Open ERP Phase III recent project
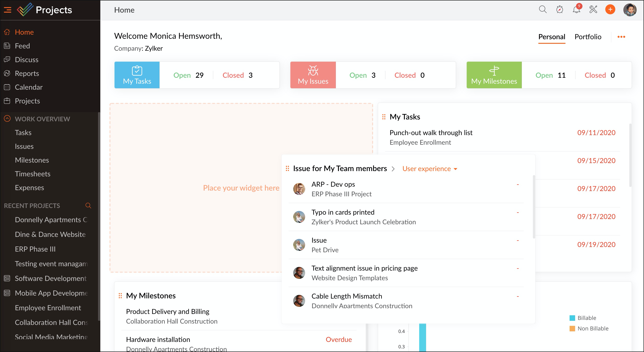 click(35, 249)
